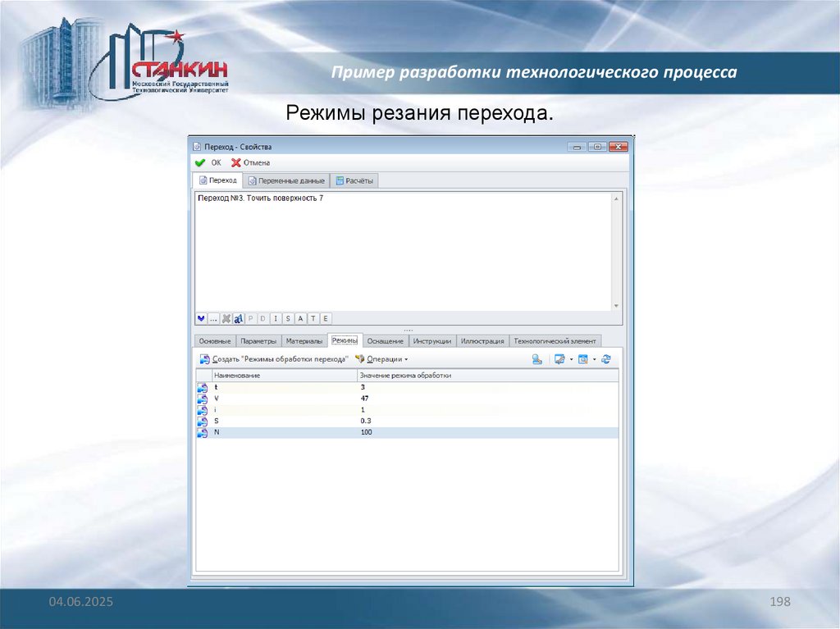Click the splitter dots above the lower tabs
The height and width of the screenshot is (629, 840).
click(409, 330)
